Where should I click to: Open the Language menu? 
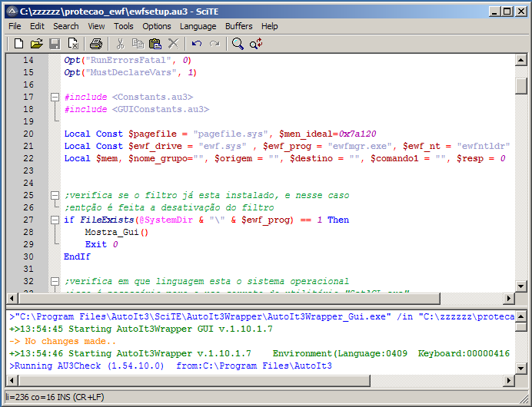tap(198, 26)
